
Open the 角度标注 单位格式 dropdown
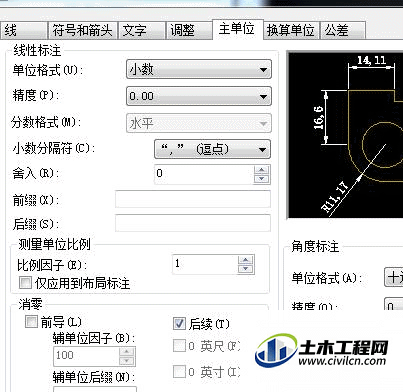[x=394, y=277]
